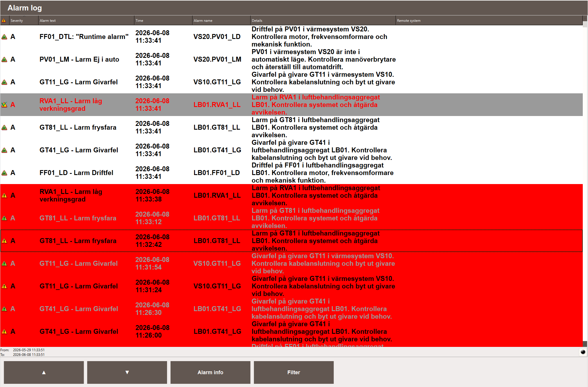Click the 'Alarm log' title
The height and width of the screenshot is (387, 588).
(25, 8)
